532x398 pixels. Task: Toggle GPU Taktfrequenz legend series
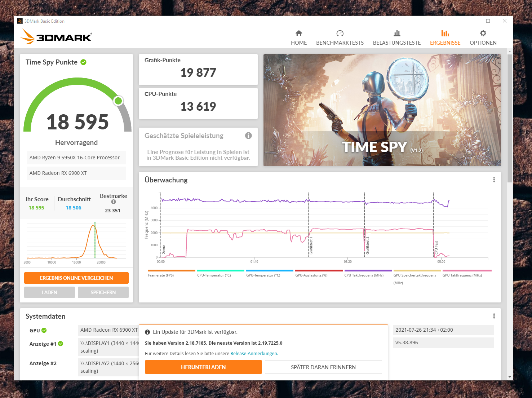pyautogui.click(x=467, y=273)
